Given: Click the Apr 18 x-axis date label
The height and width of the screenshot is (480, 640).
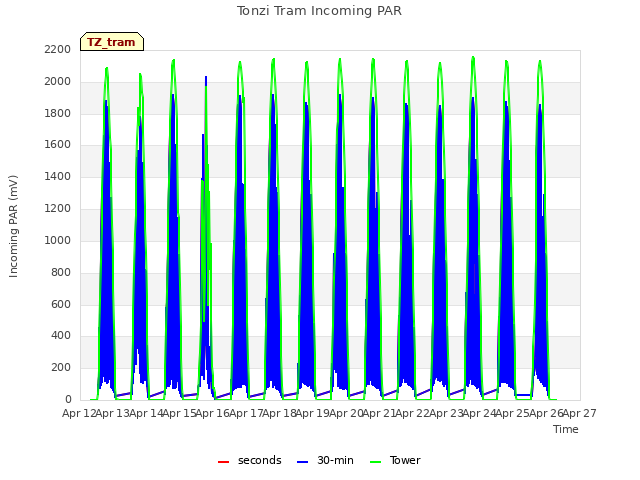Looking at the screenshot, I should tap(279, 413).
